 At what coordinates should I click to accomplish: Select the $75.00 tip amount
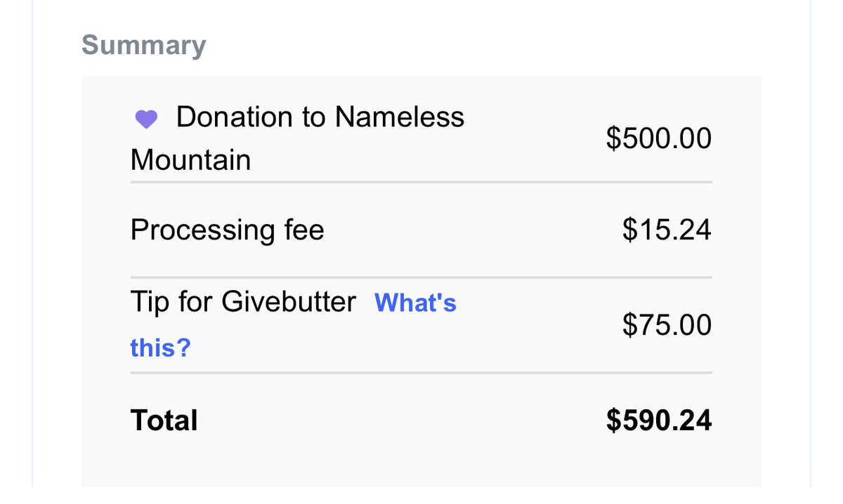pos(666,325)
